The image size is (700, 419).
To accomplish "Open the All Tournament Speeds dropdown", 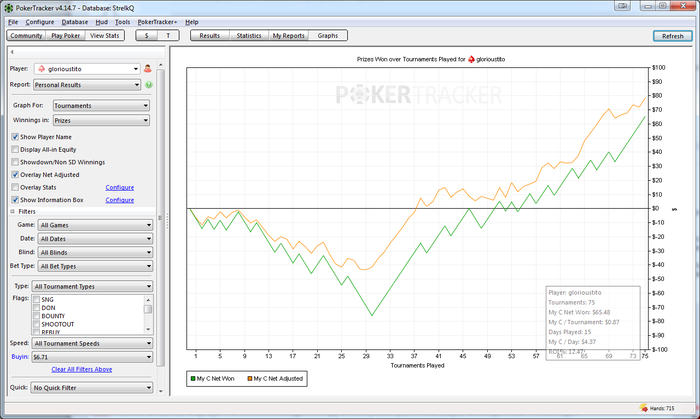I will [x=92, y=344].
